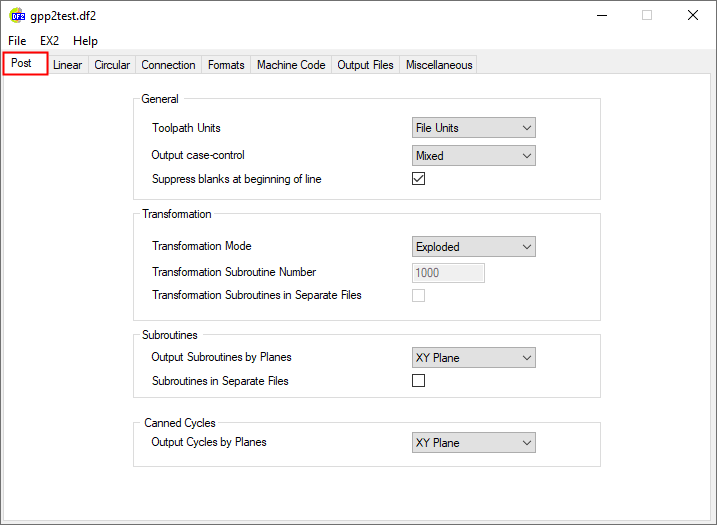Switch to the Linear tab
Screen dimensions: 717x525
(x=67, y=65)
